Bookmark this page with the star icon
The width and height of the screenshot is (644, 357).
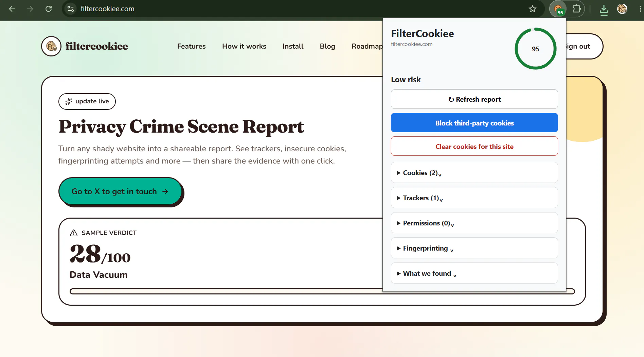[x=533, y=9]
